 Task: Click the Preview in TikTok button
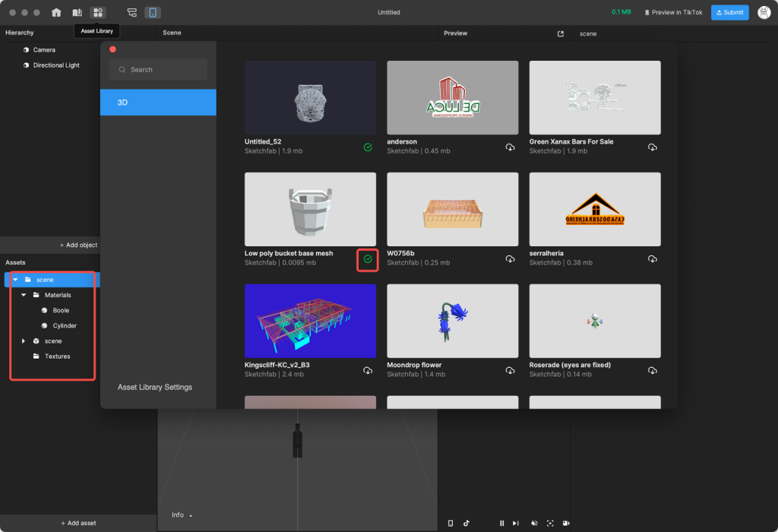[673, 12]
